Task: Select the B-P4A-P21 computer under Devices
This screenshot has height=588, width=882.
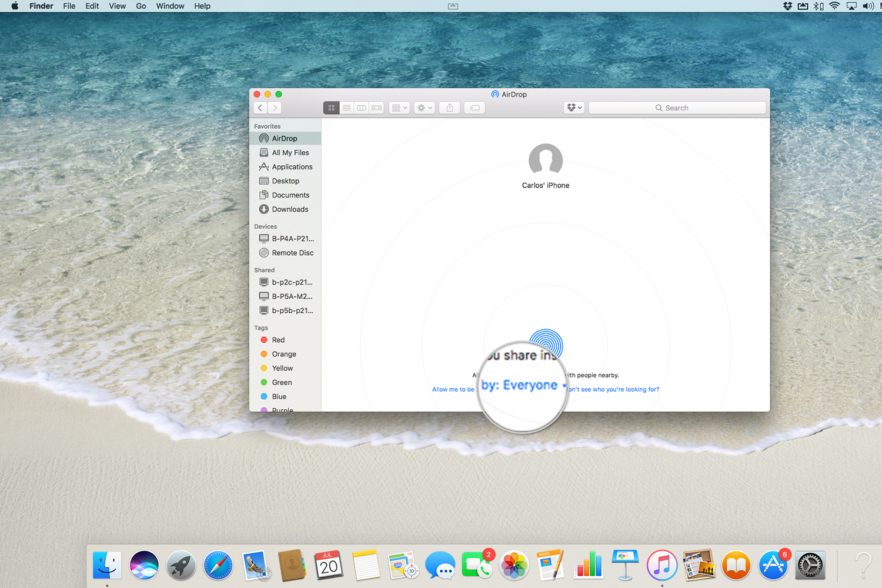Action: (x=285, y=238)
